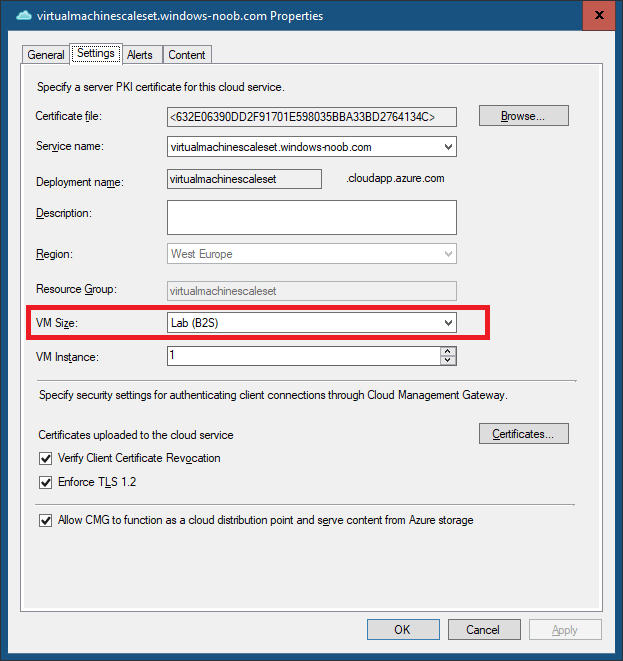Screen dimensions: 623x661
Task: Expand the Service name dropdown
Action: [x=448, y=147]
